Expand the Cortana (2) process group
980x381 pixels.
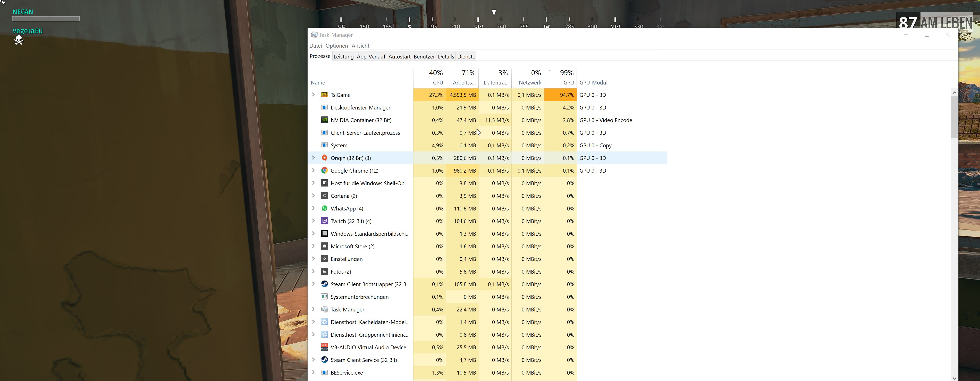click(x=314, y=196)
